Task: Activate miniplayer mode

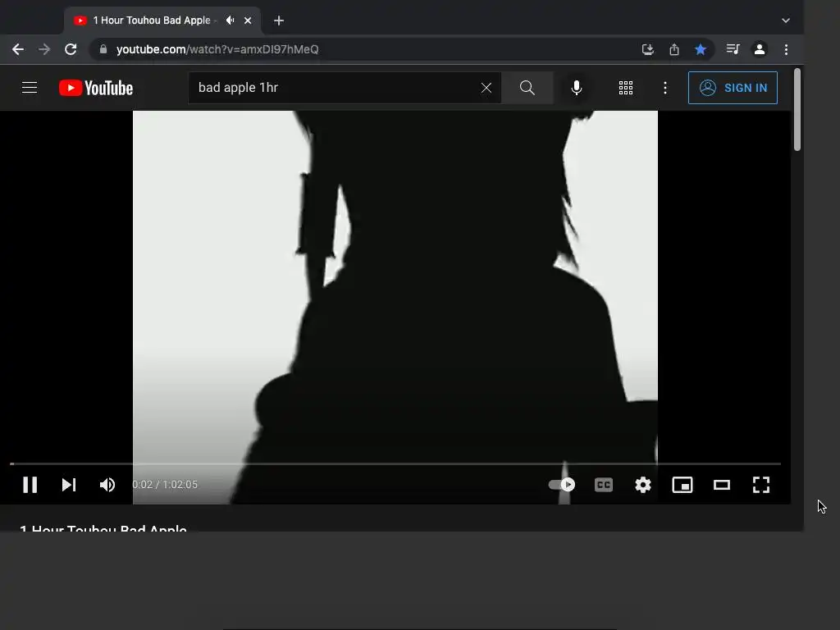Action: pos(682,485)
